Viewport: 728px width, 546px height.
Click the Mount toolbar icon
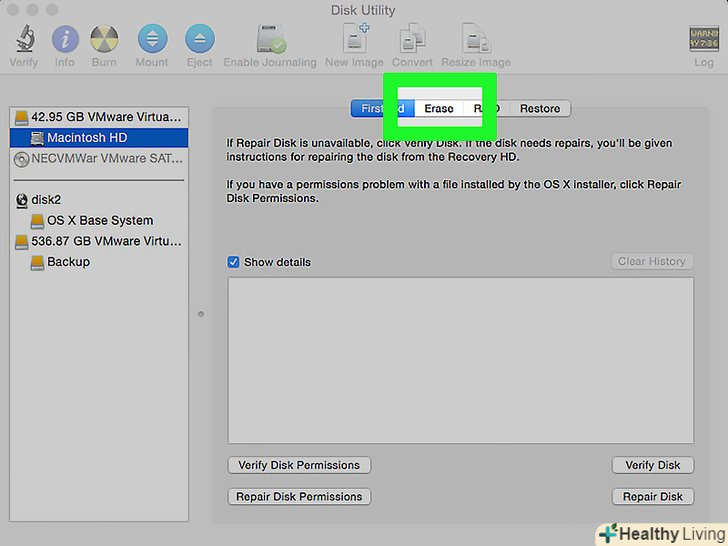pos(152,39)
